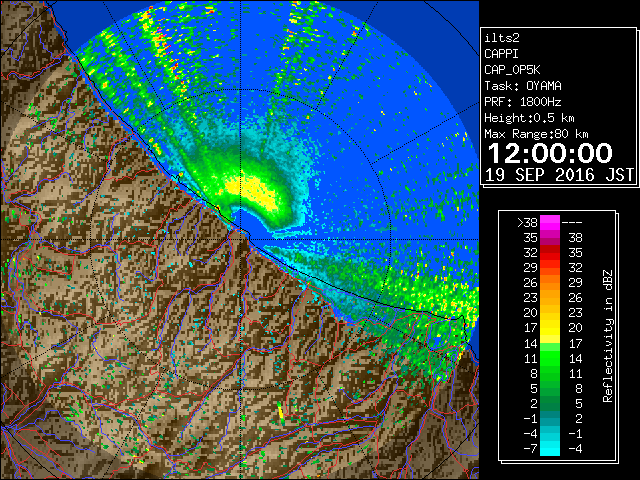This screenshot has width=640, height=480.
Task: Click the 'Height:0.5 km' line
Action: click(x=529, y=118)
